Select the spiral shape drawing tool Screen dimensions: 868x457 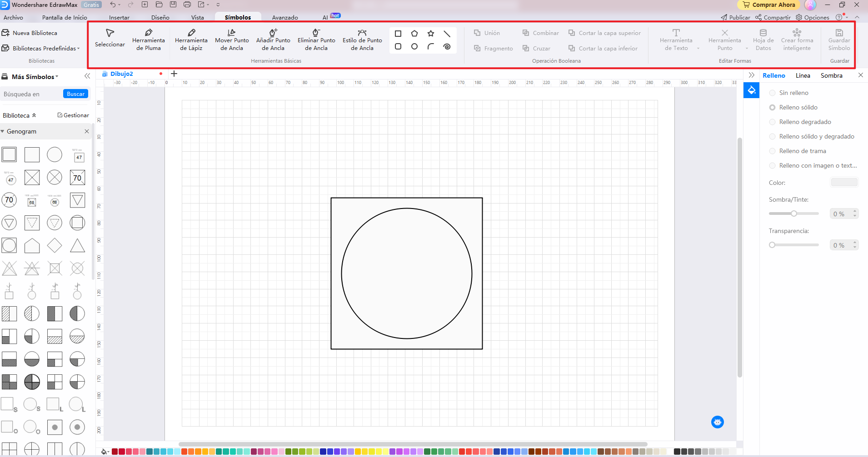(x=447, y=46)
